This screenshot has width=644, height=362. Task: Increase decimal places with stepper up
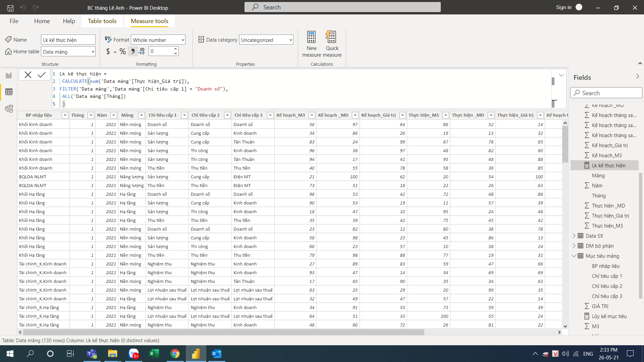tap(175, 49)
